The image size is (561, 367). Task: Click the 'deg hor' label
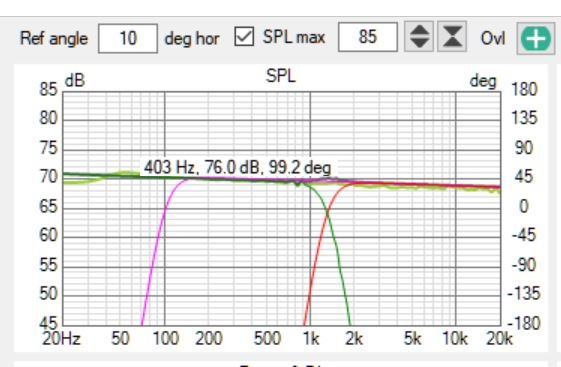pos(192,39)
